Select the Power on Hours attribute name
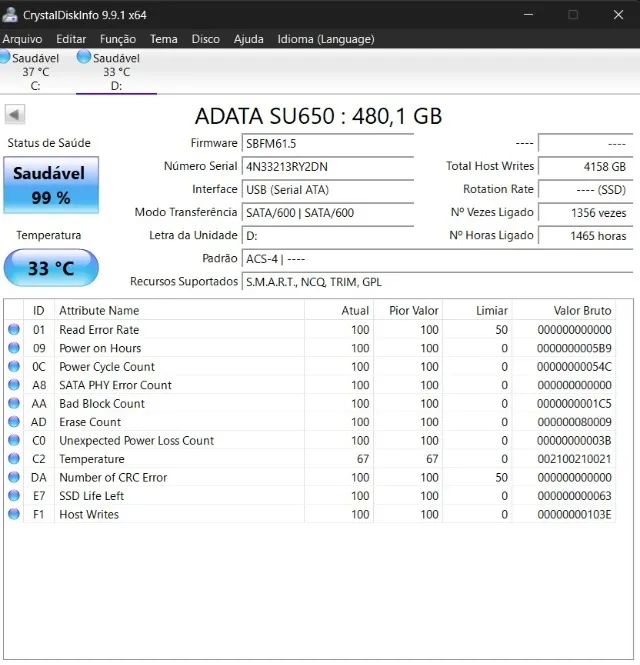The width and height of the screenshot is (640, 665). pyautogui.click(x=100, y=348)
